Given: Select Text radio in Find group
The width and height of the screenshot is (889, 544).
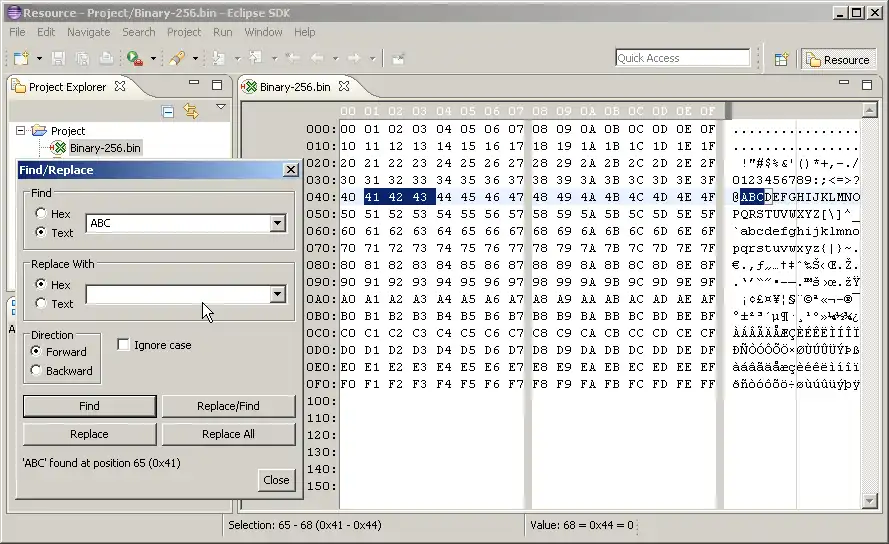Looking at the screenshot, I should pyautogui.click(x=41, y=232).
